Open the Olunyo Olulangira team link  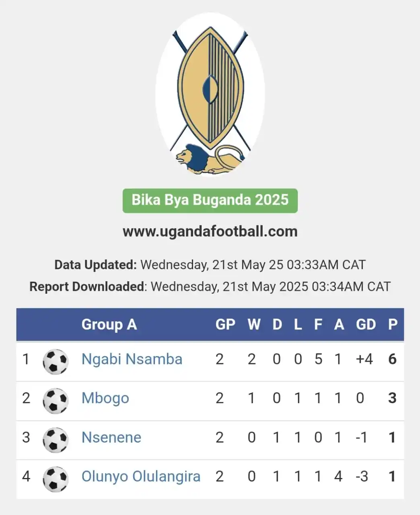pyautogui.click(x=141, y=476)
